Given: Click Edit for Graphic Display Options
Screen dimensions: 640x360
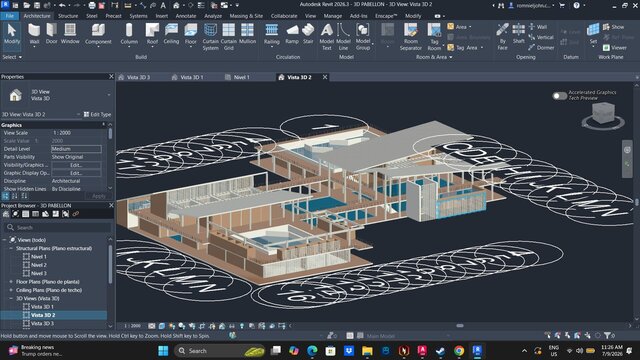Looking at the screenshot, I should point(76,173).
